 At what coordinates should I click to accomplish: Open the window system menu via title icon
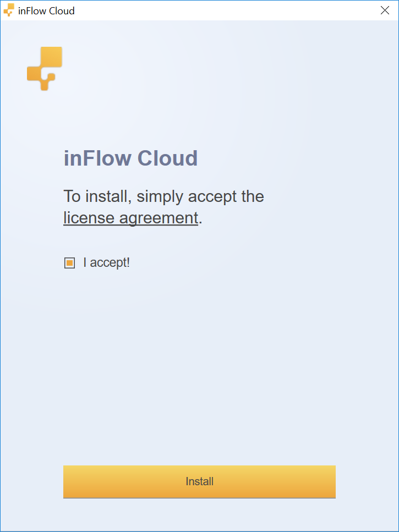[9, 10]
